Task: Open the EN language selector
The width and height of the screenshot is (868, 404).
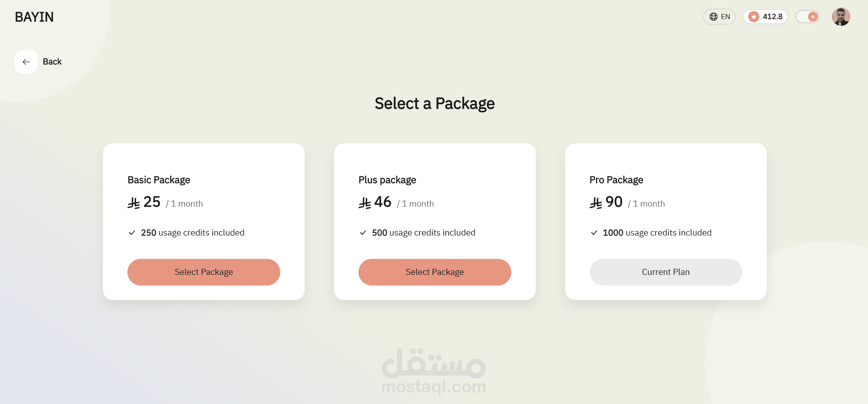Action: [x=725, y=17]
